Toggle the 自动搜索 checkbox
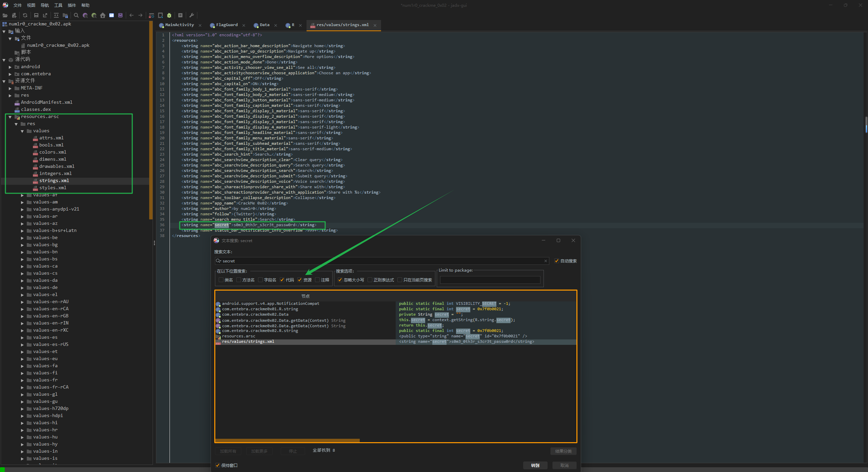 [557, 261]
